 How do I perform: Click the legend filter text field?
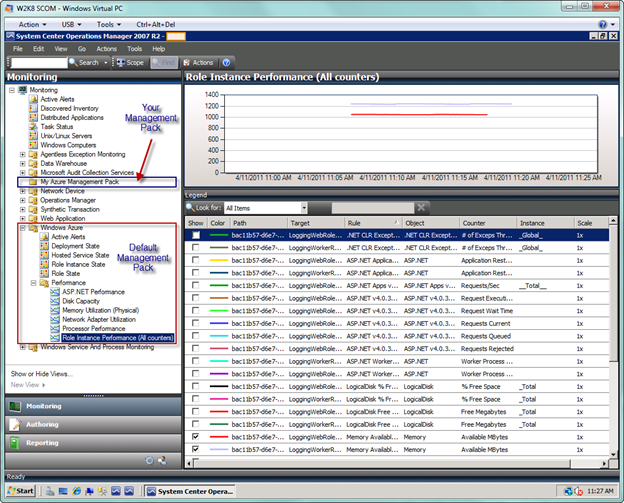coord(372,208)
